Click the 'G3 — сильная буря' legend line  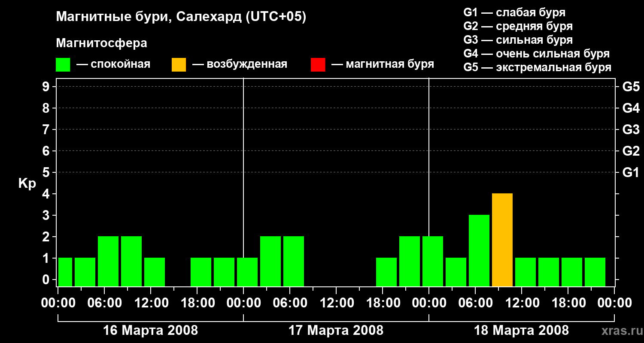click(x=518, y=40)
